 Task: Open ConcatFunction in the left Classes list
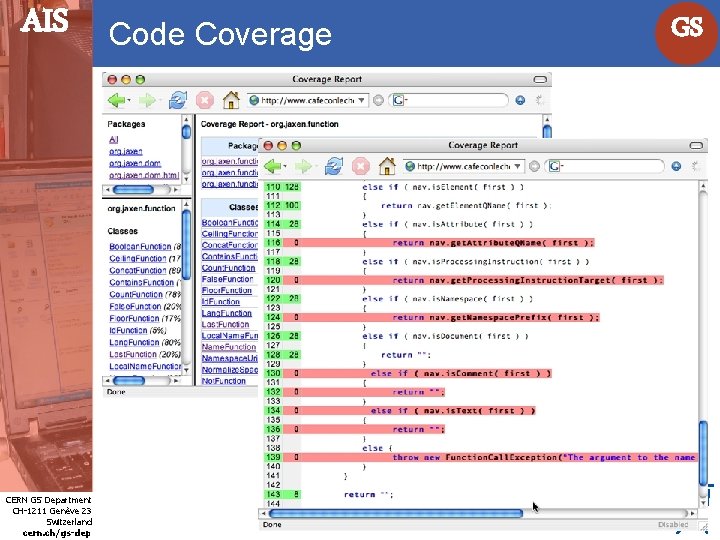click(x=137, y=270)
